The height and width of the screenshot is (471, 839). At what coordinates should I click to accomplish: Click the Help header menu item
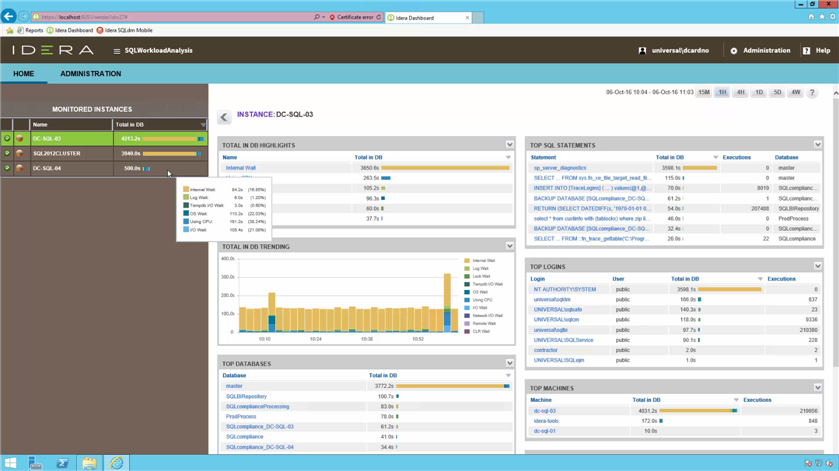[823, 50]
